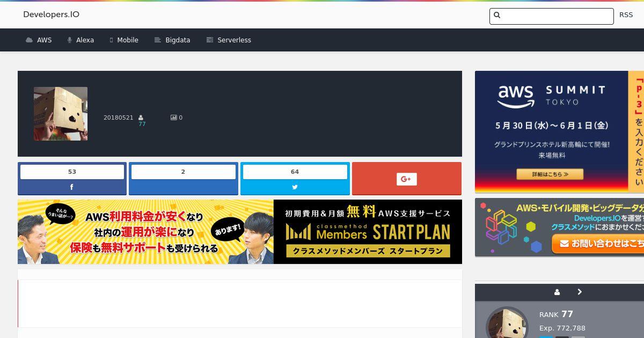This screenshot has width=644, height=338.
Task: Open the Serverless category menu
Action: tap(229, 40)
